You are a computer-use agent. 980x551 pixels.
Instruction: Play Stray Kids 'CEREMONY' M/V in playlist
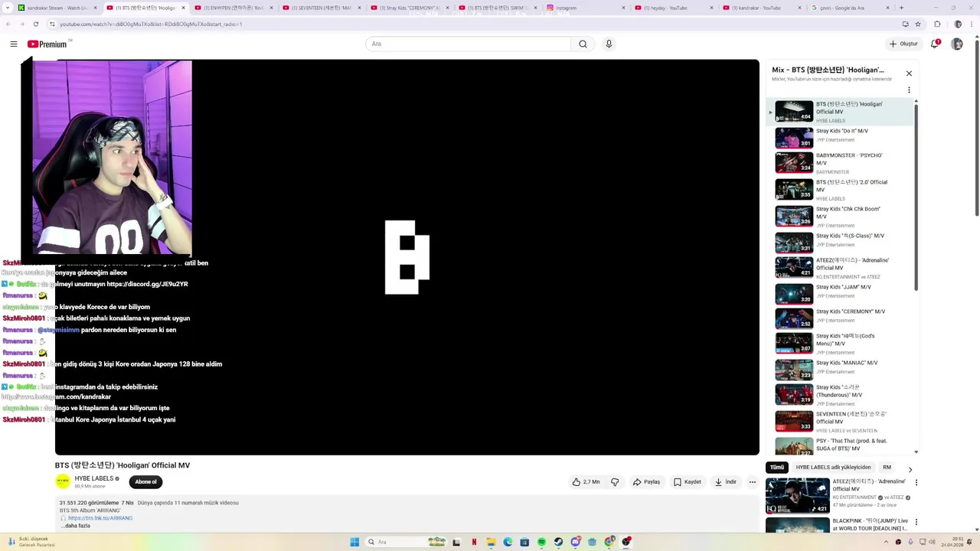[x=841, y=318]
